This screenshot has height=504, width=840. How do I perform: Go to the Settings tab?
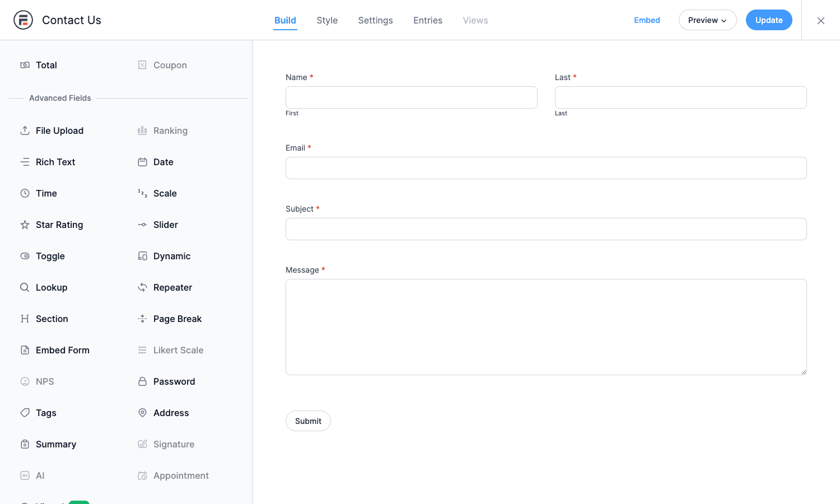[375, 20]
